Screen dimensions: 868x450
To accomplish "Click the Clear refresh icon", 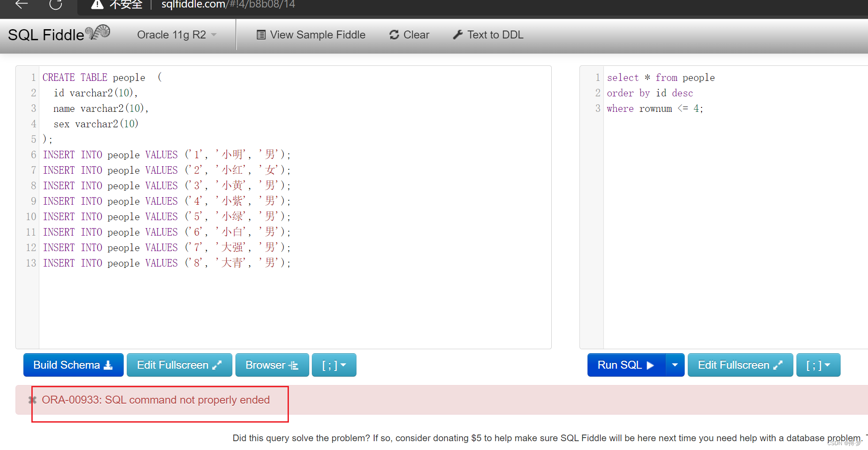I will pyautogui.click(x=394, y=34).
